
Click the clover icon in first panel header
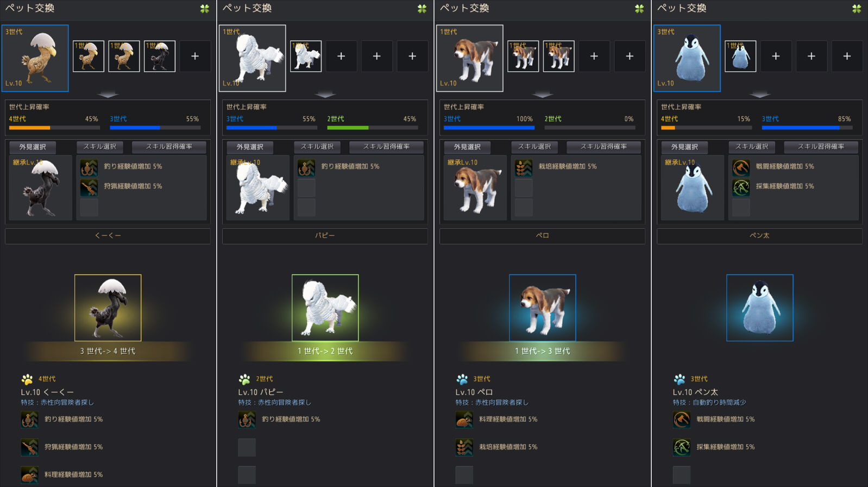click(x=205, y=9)
